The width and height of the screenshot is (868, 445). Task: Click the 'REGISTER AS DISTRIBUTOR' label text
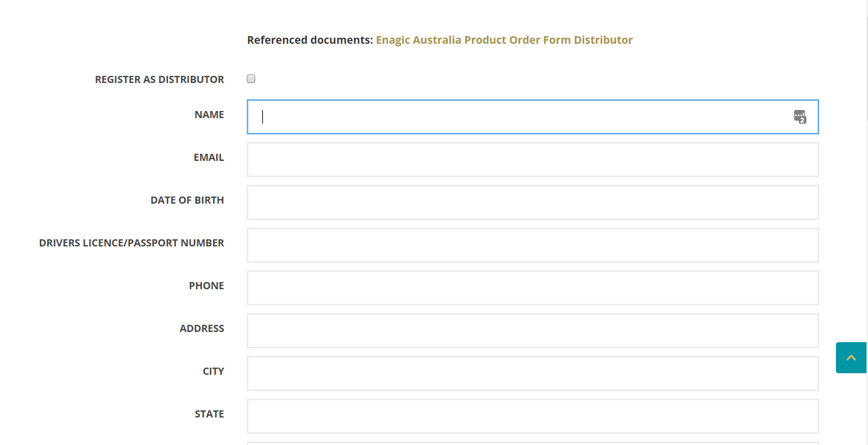pos(159,80)
